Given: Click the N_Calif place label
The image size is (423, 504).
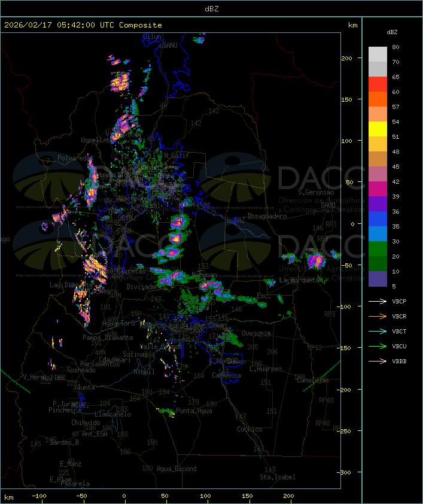Looking at the screenshot, I should pos(176,156).
